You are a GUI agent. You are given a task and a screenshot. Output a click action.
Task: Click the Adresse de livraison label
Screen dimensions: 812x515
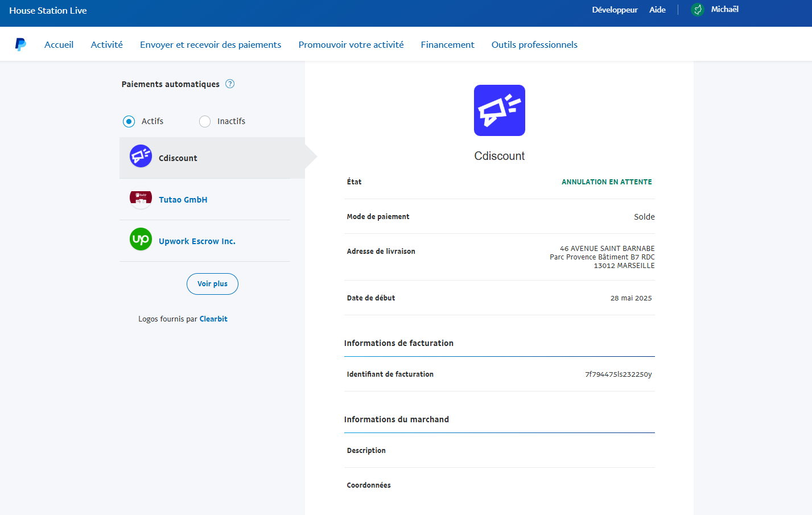click(x=381, y=252)
